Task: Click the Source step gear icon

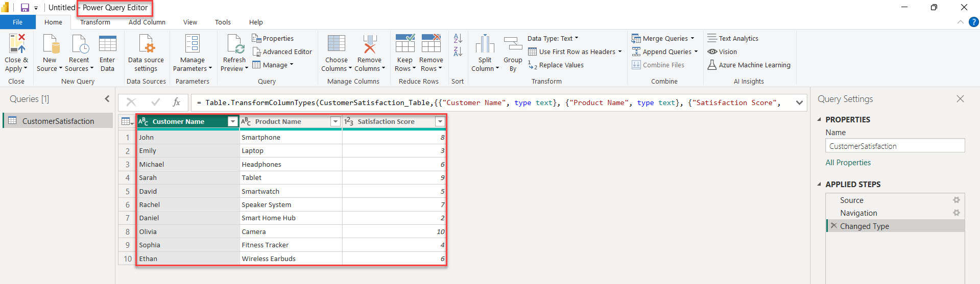Action: [x=956, y=200]
